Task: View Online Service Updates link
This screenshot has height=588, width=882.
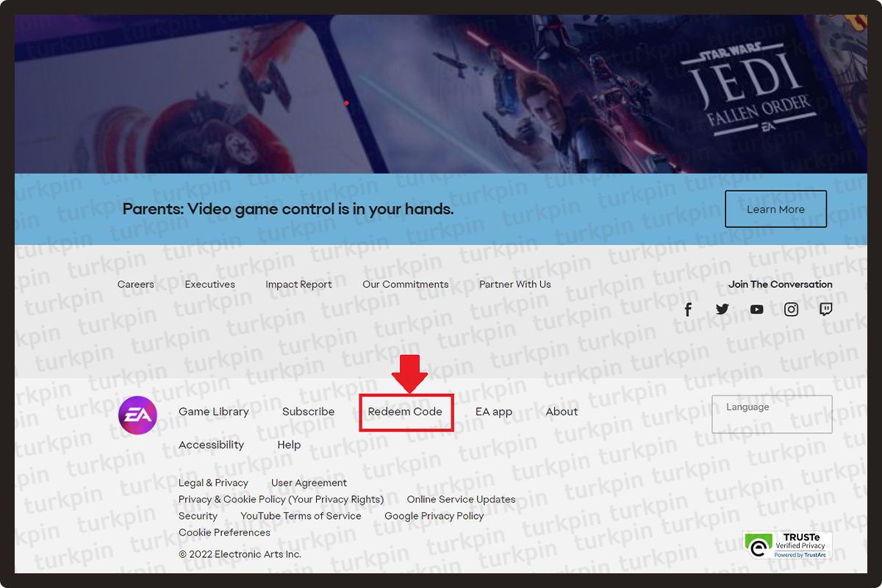Action: (x=461, y=500)
